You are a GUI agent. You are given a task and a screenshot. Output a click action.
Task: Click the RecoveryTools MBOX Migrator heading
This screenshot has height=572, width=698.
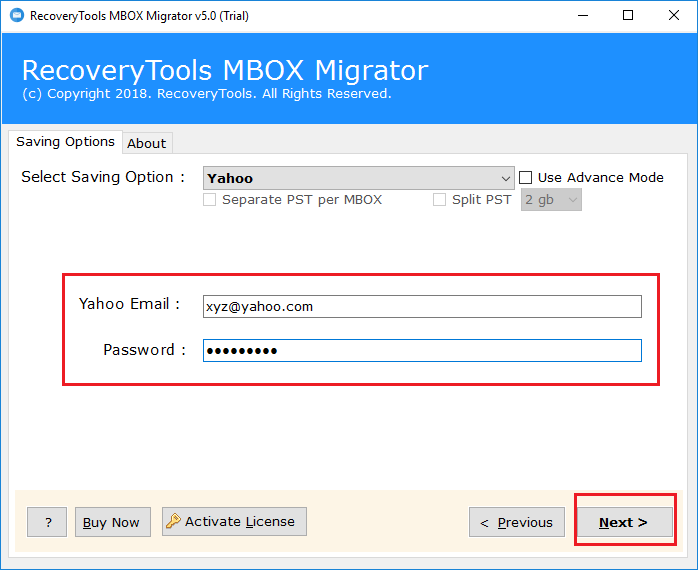[x=225, y=70]
